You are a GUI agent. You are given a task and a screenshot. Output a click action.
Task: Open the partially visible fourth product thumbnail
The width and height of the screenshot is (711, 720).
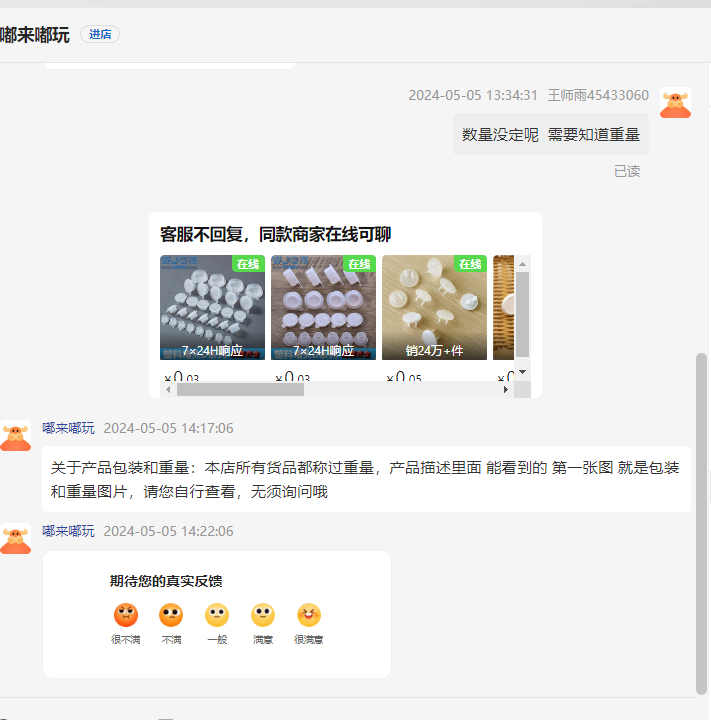503,307
